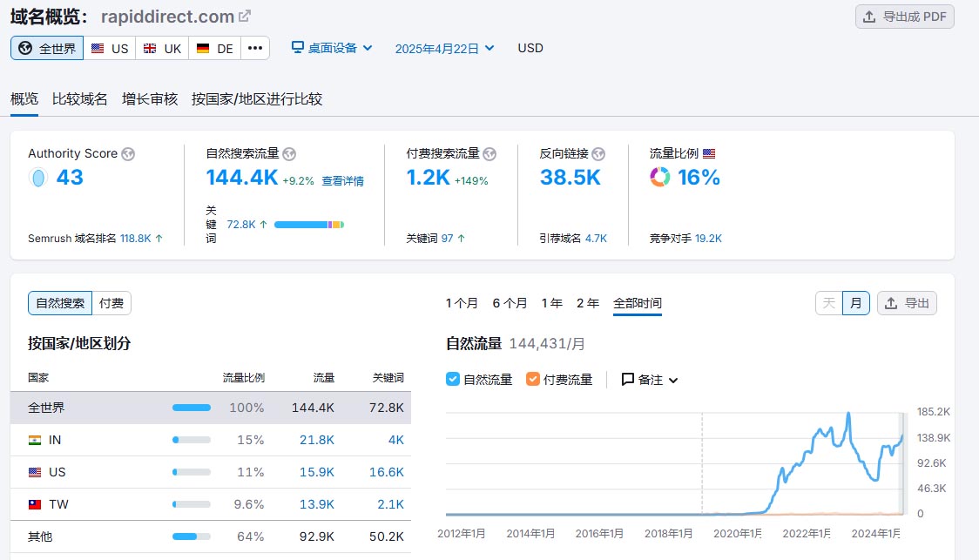Select the 2 年 time range
The height and width of the screenshot is (560, 979).
(588, 303)
